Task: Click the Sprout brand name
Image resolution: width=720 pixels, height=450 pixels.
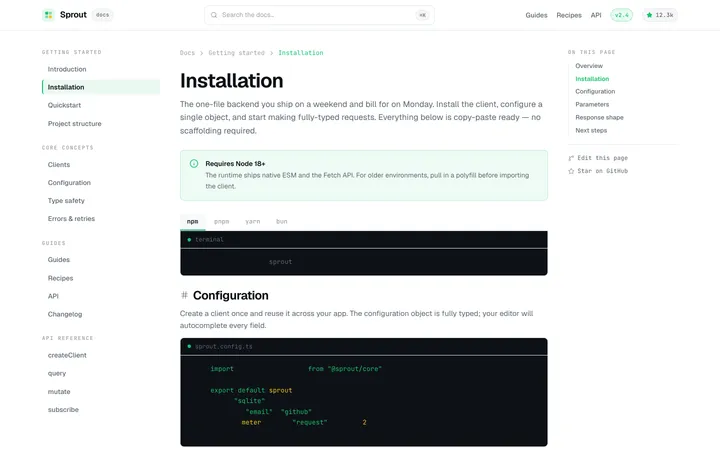Action: [x=73, y=15]
